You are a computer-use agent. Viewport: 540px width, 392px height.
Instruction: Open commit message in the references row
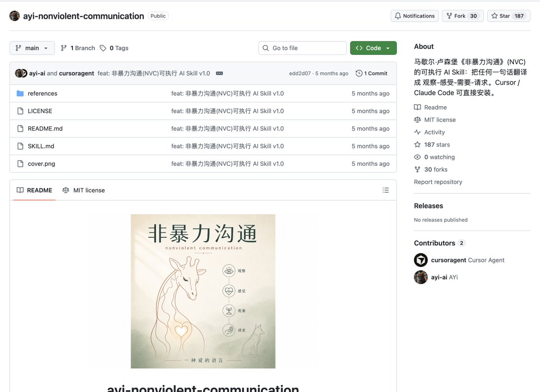[x=227, y=93]
